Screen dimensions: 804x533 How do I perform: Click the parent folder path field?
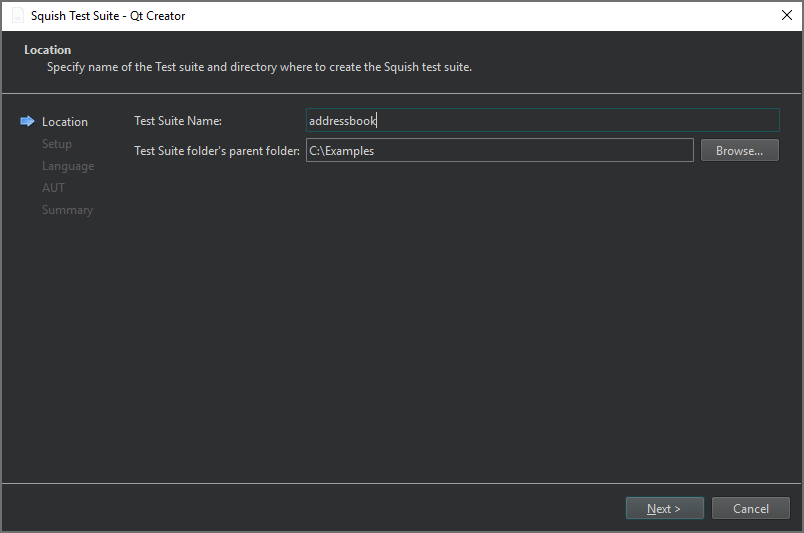coord(499,151)
